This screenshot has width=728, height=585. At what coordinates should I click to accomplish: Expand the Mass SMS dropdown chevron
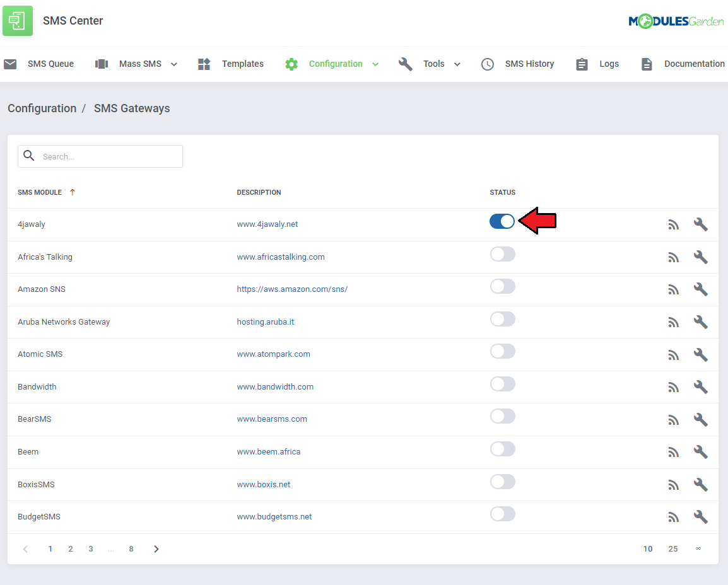point(174,64)
